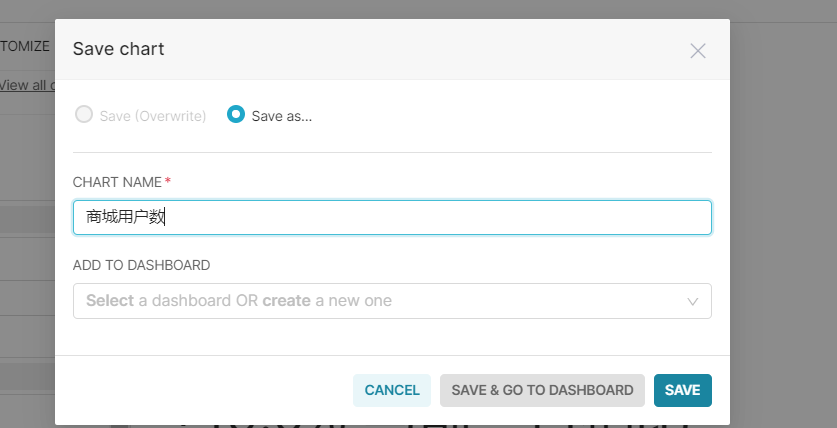
Task: Expand dashboard list using chevron arrow
Action: tap(693, 301)
